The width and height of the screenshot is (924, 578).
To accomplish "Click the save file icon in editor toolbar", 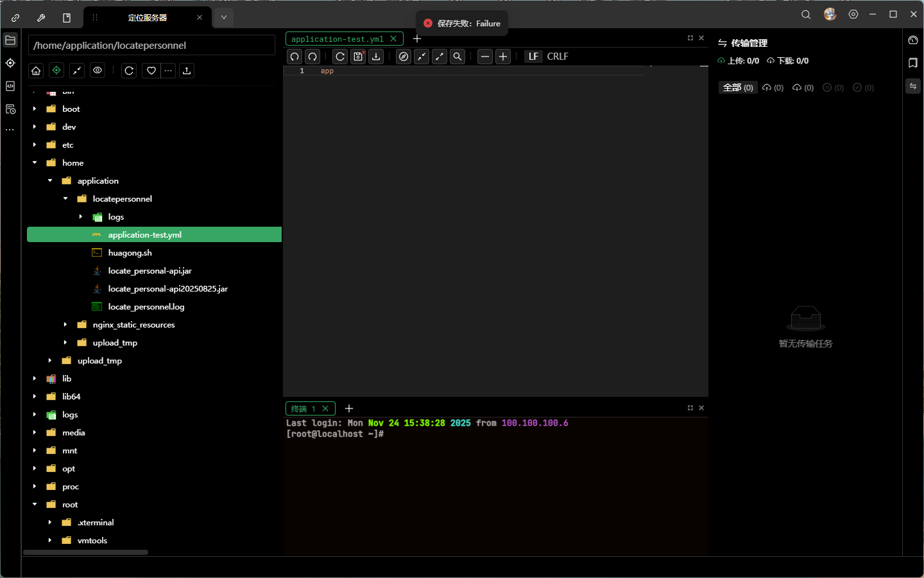I will pos(358,57).
